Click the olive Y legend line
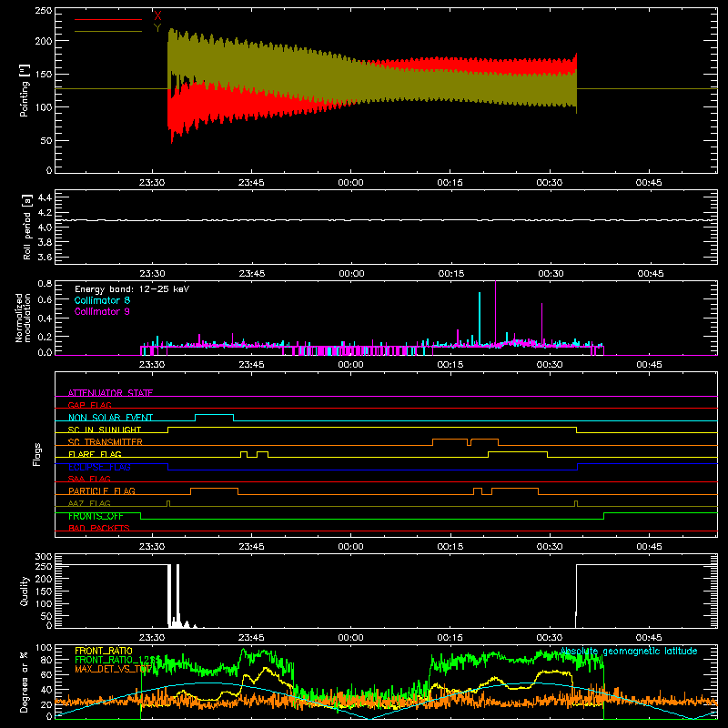The height and width of the screenshot is (728, 728). pyautogui.click(x=108, y=32)
